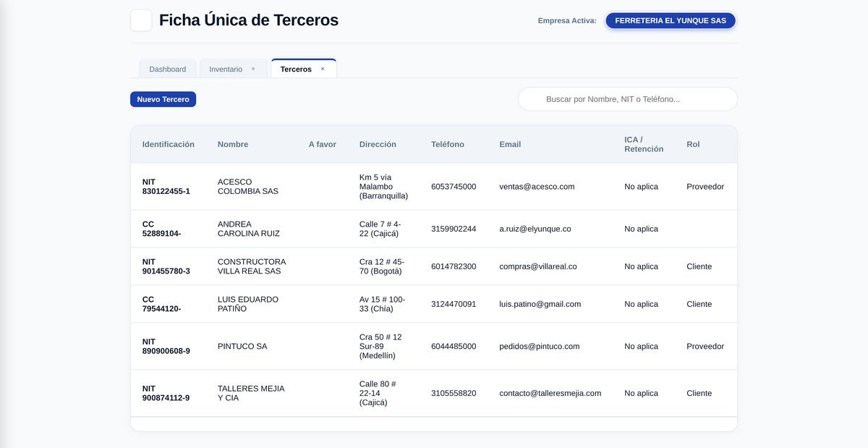
Task: Open TALLERES MEJIA Y CIA name cell
Action: point(251,393)
